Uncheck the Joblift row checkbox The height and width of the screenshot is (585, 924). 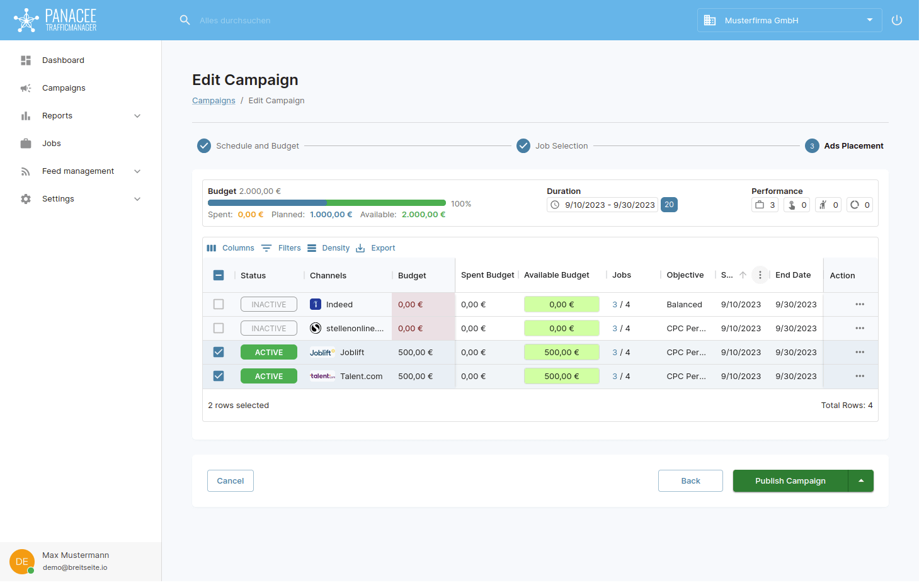click(219, 352)
